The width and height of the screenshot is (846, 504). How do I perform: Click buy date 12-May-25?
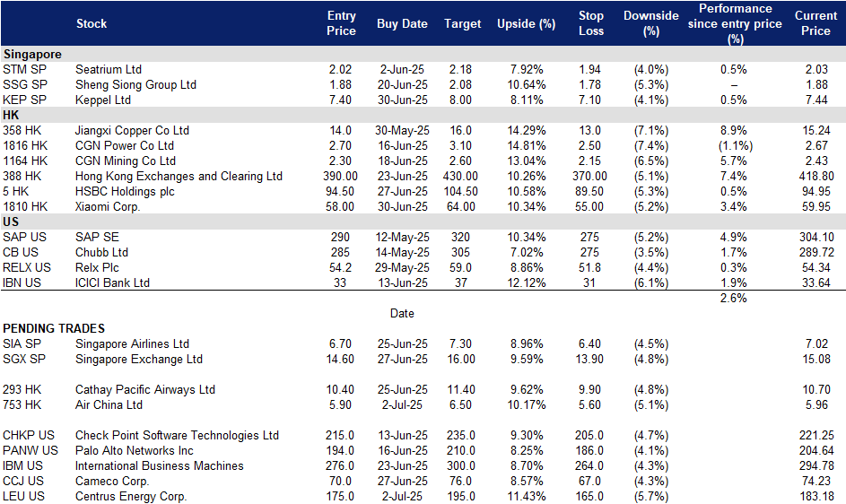402,238
